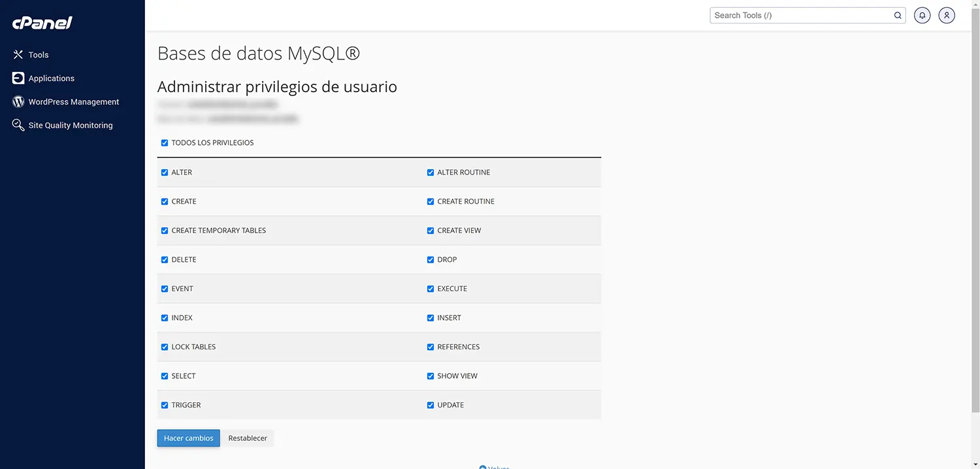Click the WordPress Management icon

tap(18, 101)
